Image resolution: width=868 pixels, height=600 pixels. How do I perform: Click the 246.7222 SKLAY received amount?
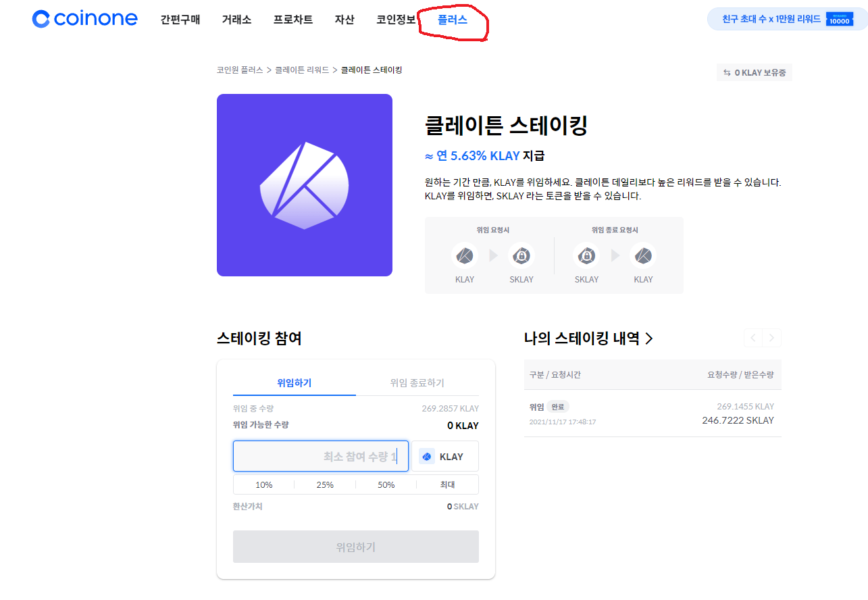click(x=738, y=420)
